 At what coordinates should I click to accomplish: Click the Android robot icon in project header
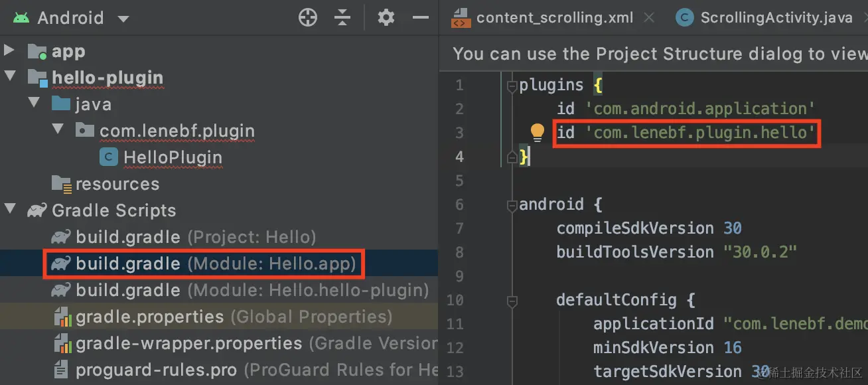tap(21, 18)
